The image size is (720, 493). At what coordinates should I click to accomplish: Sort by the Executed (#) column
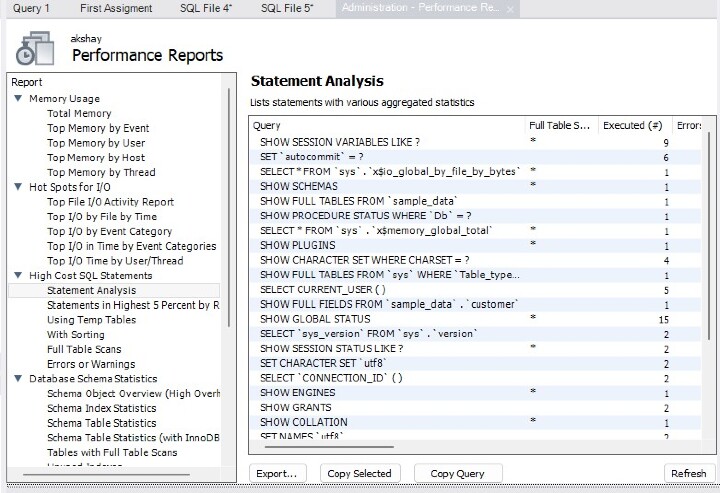(x=632, y=126)
